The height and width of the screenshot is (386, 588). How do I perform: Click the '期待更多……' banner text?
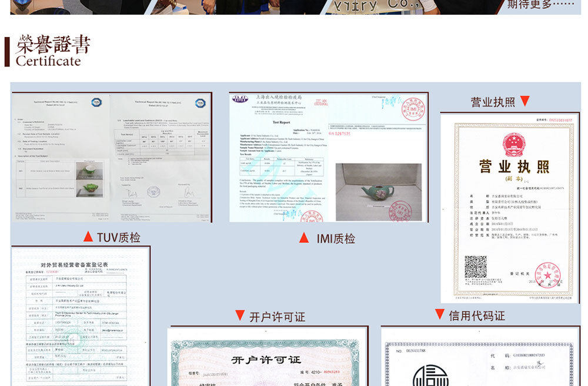541,5
